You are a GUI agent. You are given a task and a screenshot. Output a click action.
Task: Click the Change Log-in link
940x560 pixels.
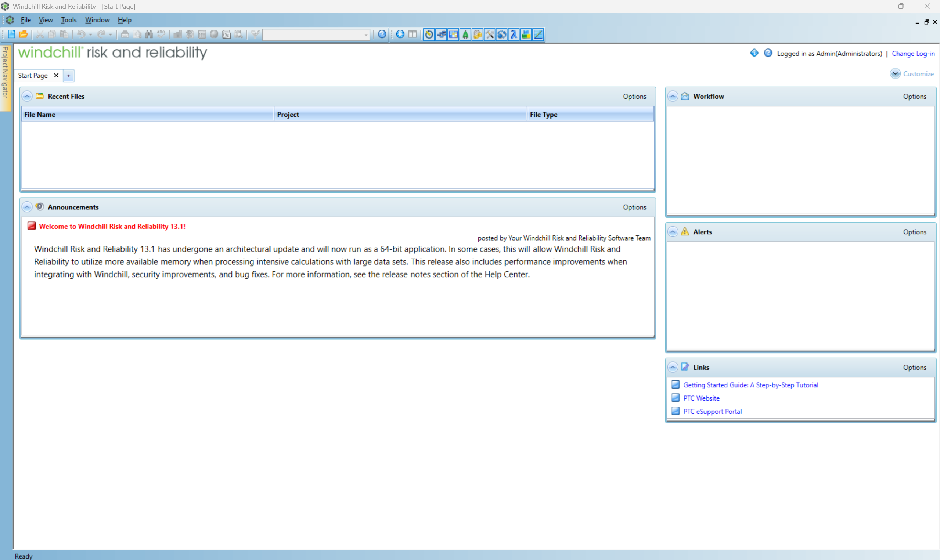913,53
